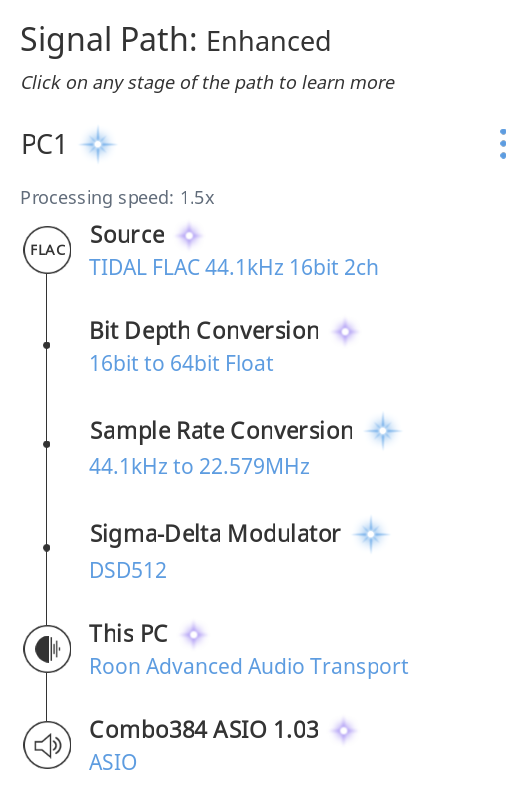Click the purple star beside Source
Image resolution: width=531 pixels, height=787 pixels.
[189, 235]
